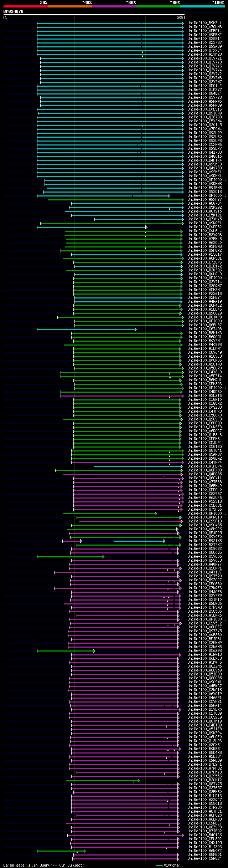Select the UniRef100_P23617 label

pos(204,255)
